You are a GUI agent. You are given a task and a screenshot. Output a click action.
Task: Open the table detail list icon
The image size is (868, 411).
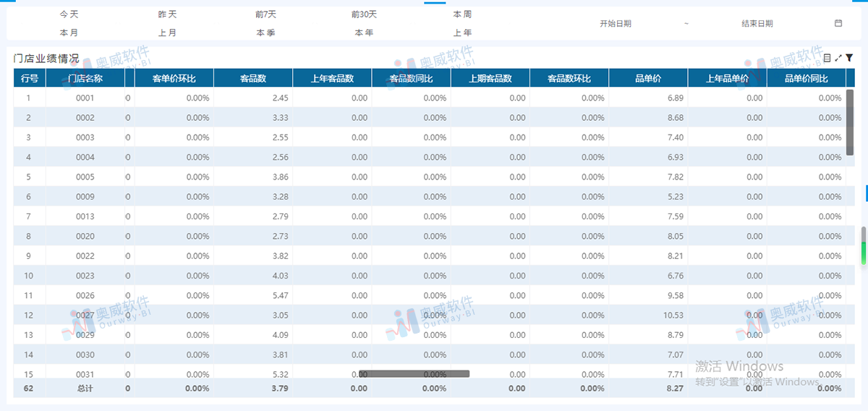pyautogui.click(x=827, y=58)
